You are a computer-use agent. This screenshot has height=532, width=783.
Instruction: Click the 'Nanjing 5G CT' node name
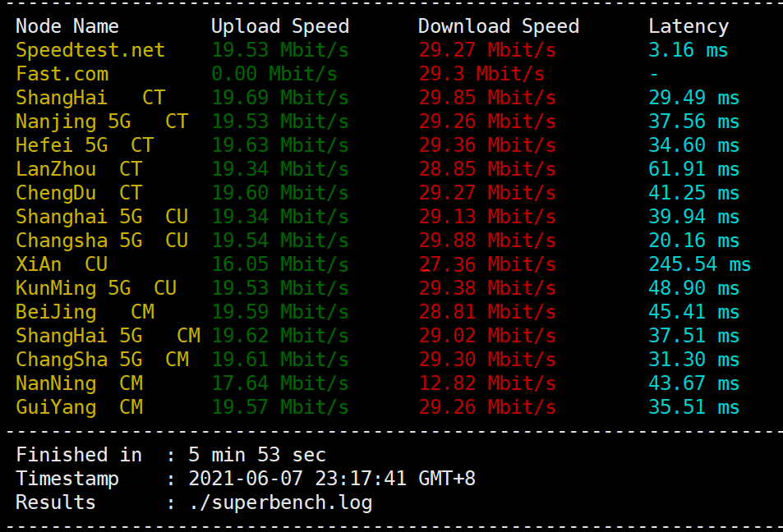pyautogui.click(x=102, y=122)
